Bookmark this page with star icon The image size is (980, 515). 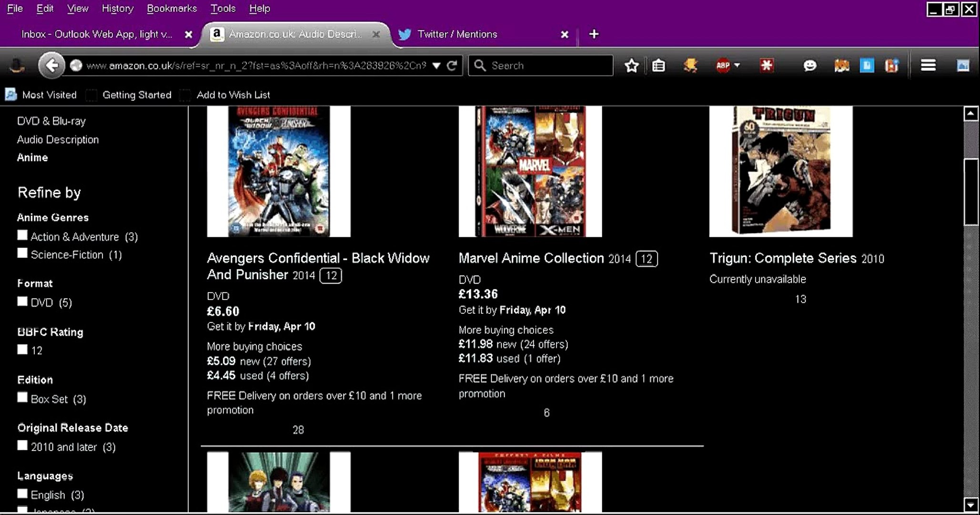tap(631, 65)
